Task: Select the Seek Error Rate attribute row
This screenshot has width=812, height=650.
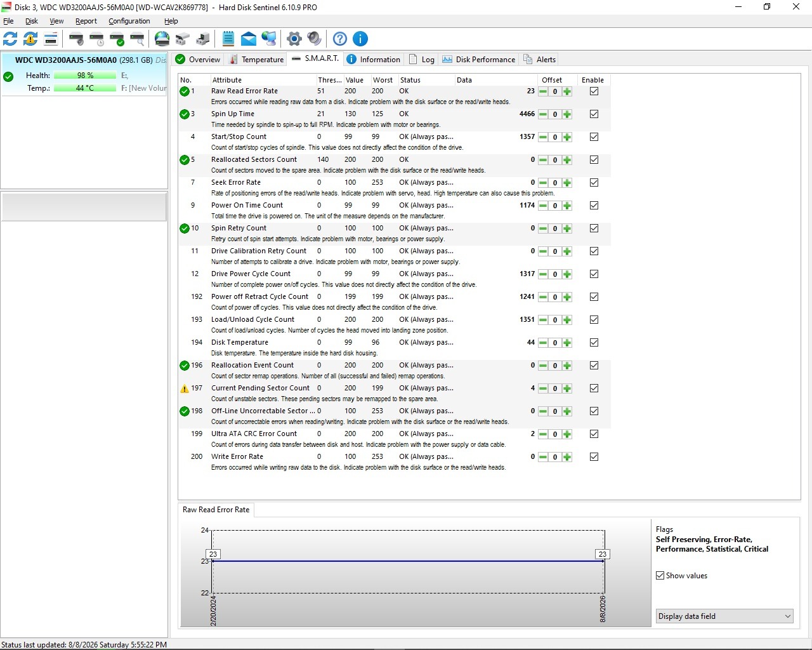Action: 395,188
